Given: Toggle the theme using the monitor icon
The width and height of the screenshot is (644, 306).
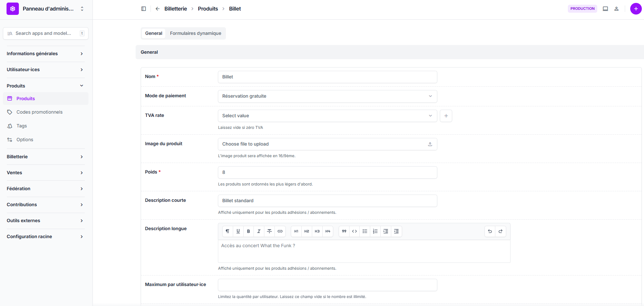Looking at the screenshot, I should click(605, 9).
